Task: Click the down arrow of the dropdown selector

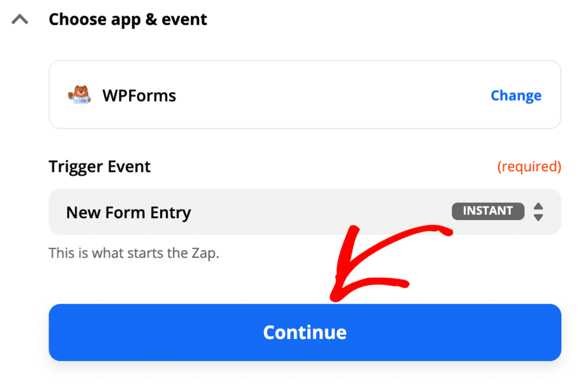Action: pyautogui.click(x=538, y=217)
